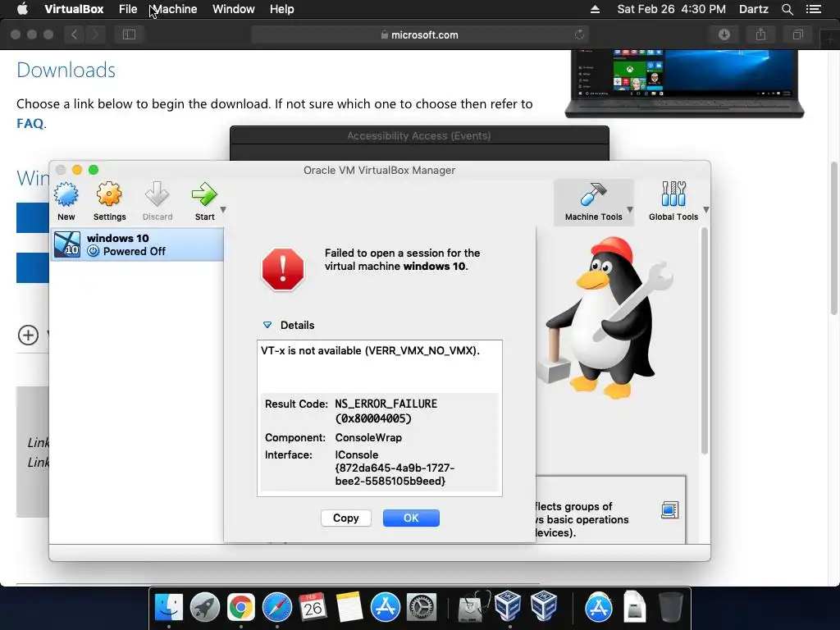840x630 pixels.
Task: Click the ConsoleWrap component value
Action: tap(368, 438)
